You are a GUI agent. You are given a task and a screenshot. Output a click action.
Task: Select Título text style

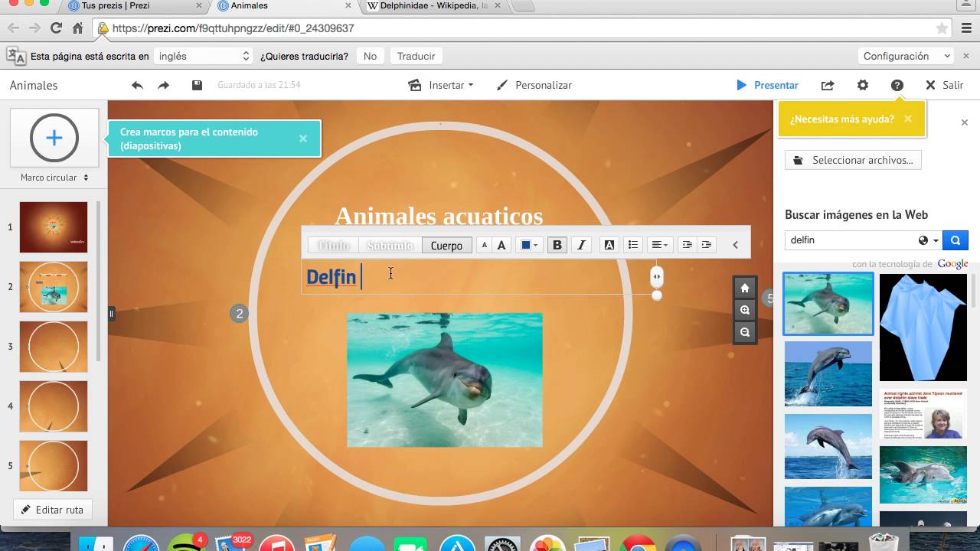333,246
